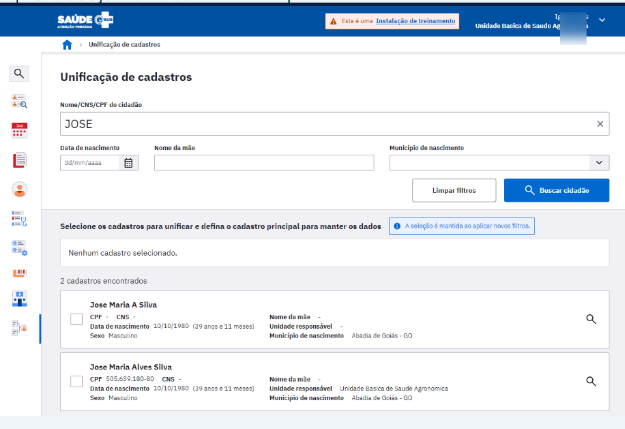This screenshot has height=429, width=625.
Task: Open the red calendar agenda icon
Action: point(19,130)
